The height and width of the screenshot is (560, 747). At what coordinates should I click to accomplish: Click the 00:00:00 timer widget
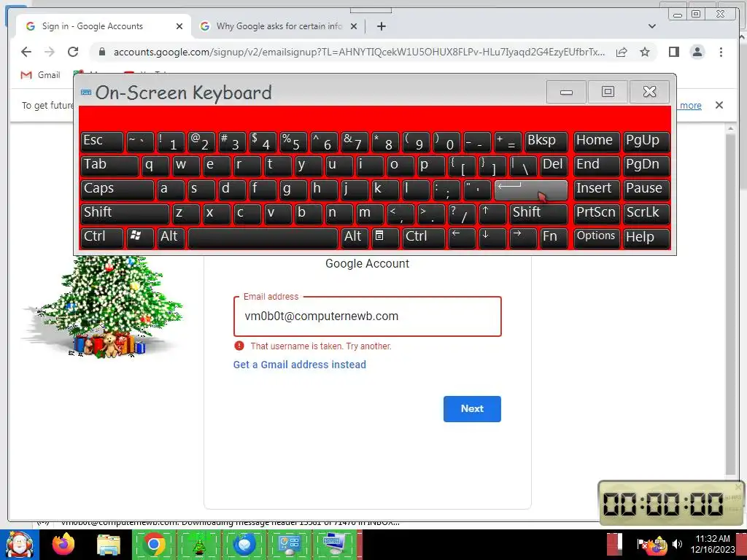(671, 503)
